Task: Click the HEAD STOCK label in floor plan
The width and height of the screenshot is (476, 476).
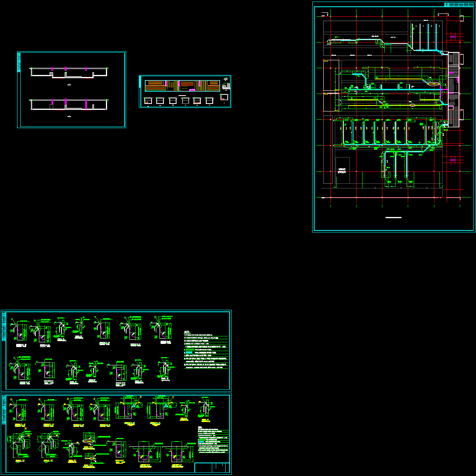Action: click(x=342, y=171)
